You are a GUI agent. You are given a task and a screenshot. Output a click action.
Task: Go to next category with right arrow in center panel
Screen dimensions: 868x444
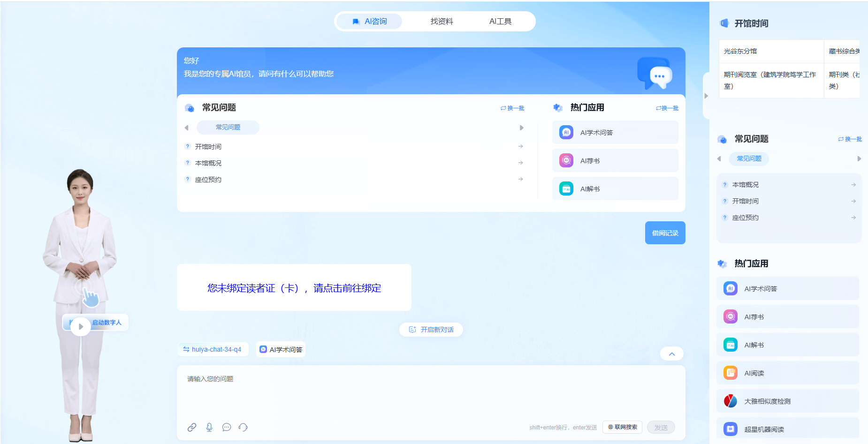[521, 128]
